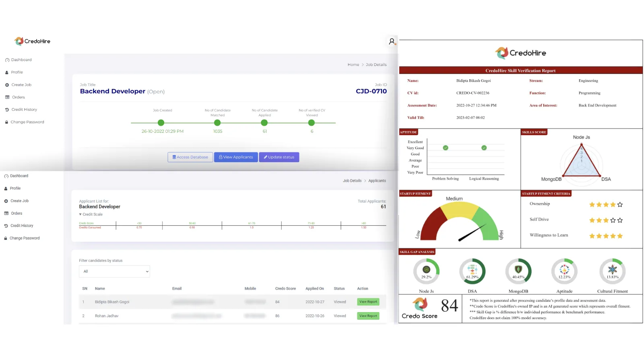This screenshot has width=644, height=362.
Task: Click the empty fifth Ownership star
Action: [x=620, y=204]
